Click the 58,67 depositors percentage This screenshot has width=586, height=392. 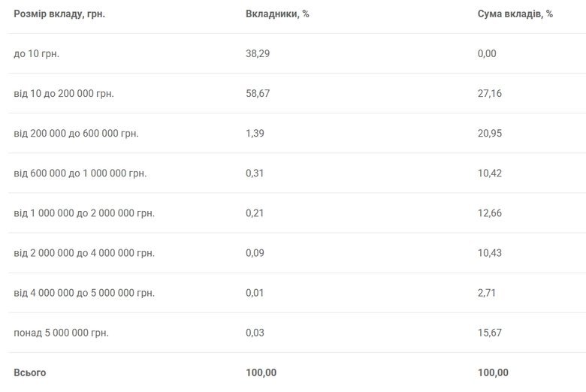[258, 94]
